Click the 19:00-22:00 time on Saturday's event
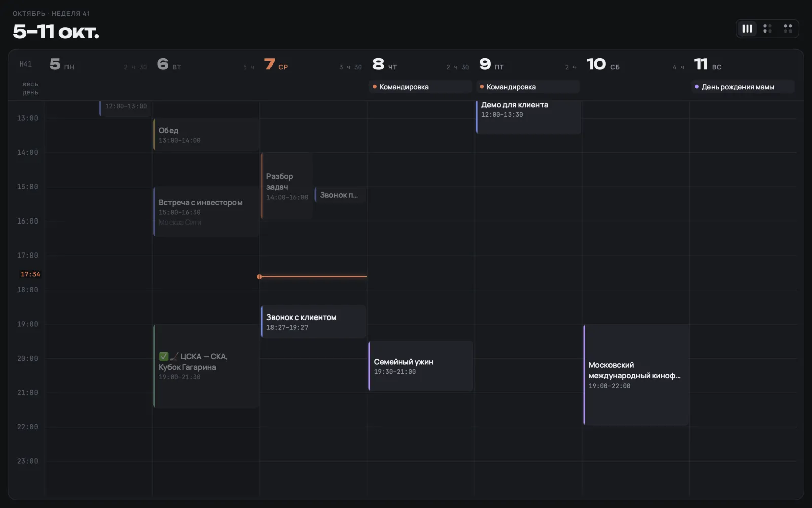Viewport: 812px width, 508px height. 610,386
